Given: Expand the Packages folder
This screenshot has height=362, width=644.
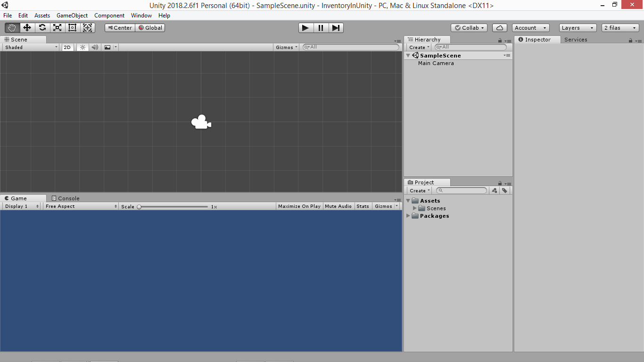Looking at the screenshot, I should (x=408, y=216).
